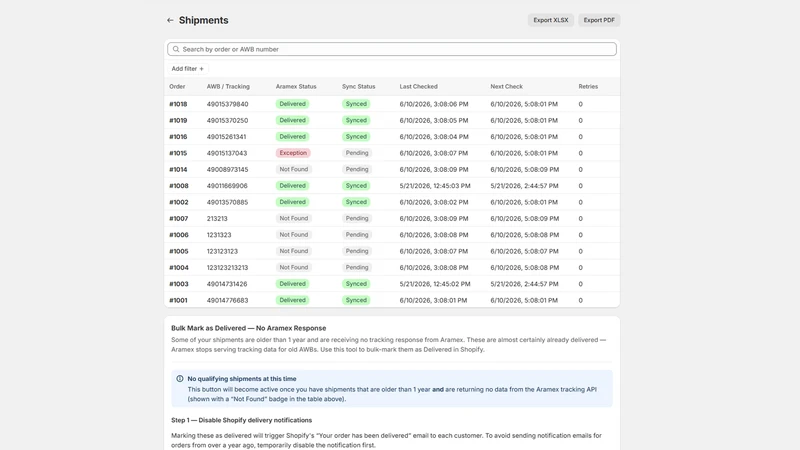800x450 pixels.
Task: Click the Delivered badge on order #1008
Action: click(x=292, y=186)
